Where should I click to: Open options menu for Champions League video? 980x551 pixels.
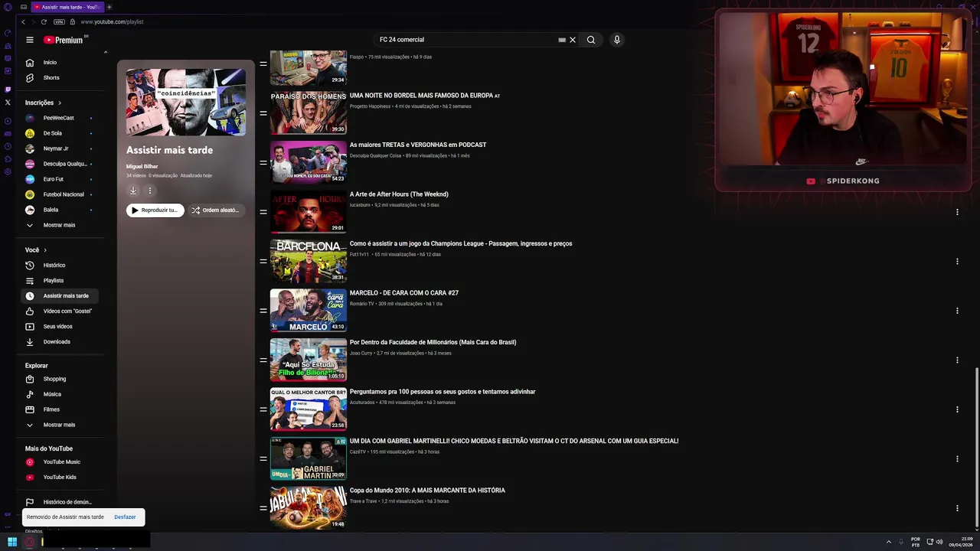957,262
